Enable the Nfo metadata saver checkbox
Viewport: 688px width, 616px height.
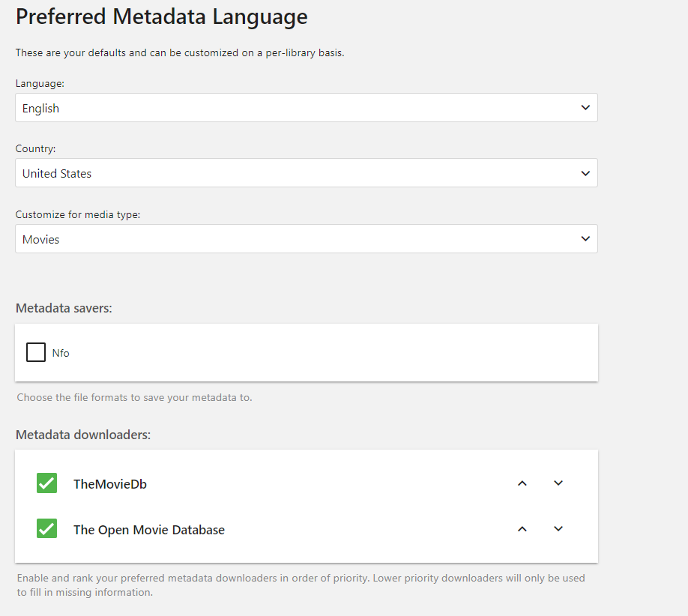tap(36, 352)
